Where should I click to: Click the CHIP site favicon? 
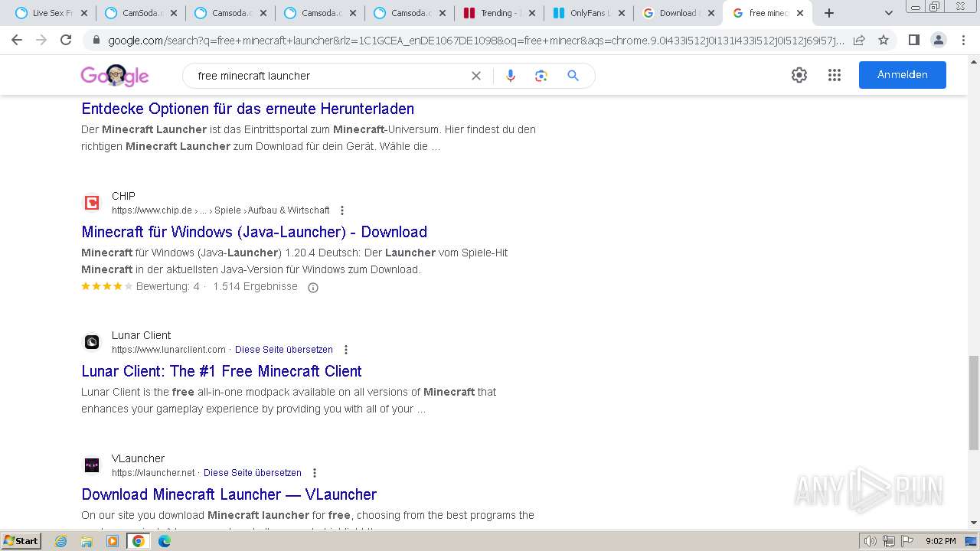coord(92,203)
